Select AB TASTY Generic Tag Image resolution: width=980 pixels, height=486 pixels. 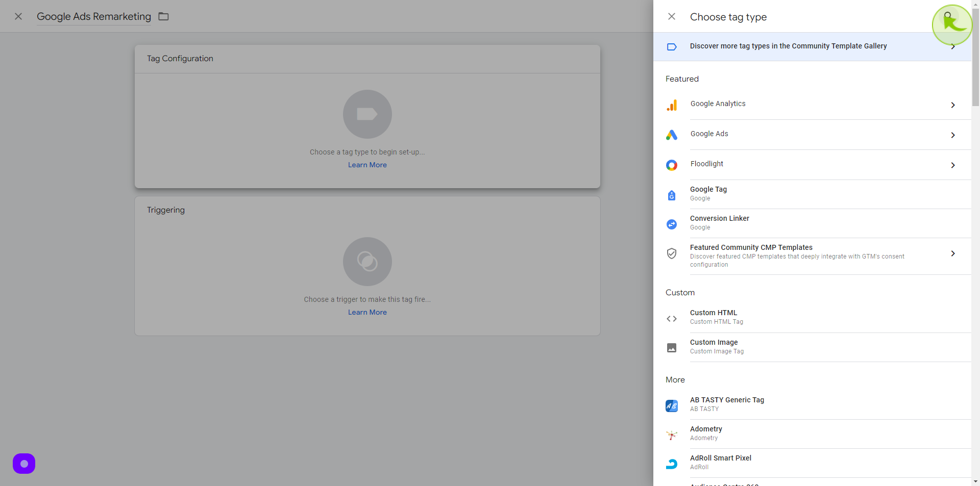[812, 405]
